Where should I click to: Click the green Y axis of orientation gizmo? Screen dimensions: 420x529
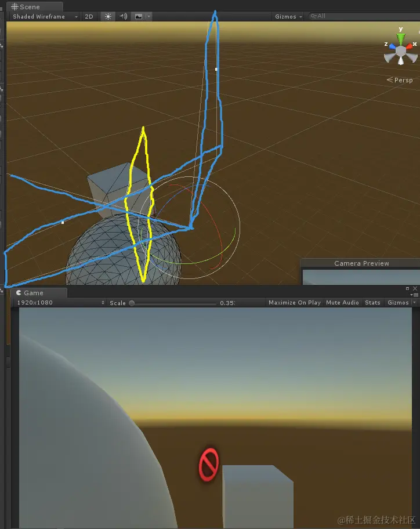click(401, 38)
